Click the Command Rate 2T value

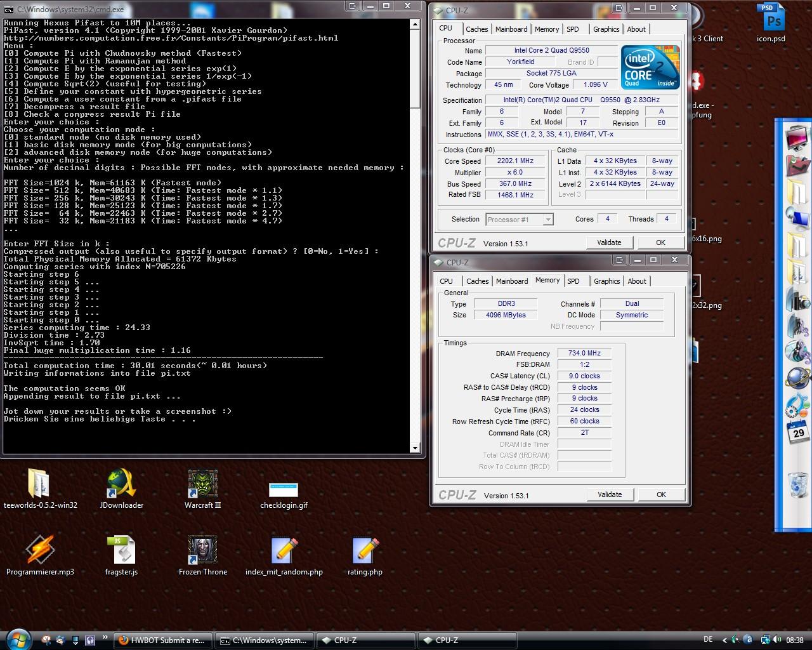pos(584,433)
